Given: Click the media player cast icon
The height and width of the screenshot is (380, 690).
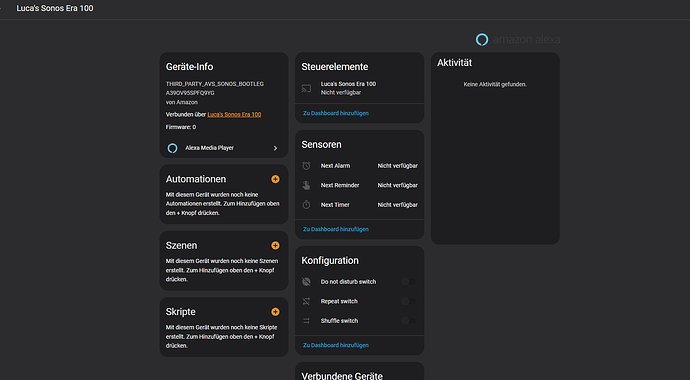Looking at the screenshot, I should (306, 88).
